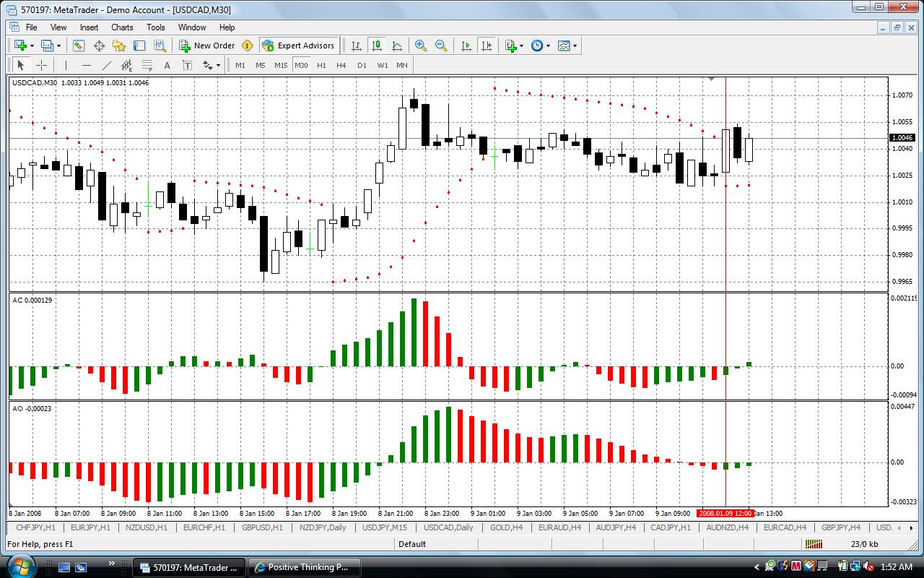Toggle the active M30 timeframe button

tap(301, 65)
